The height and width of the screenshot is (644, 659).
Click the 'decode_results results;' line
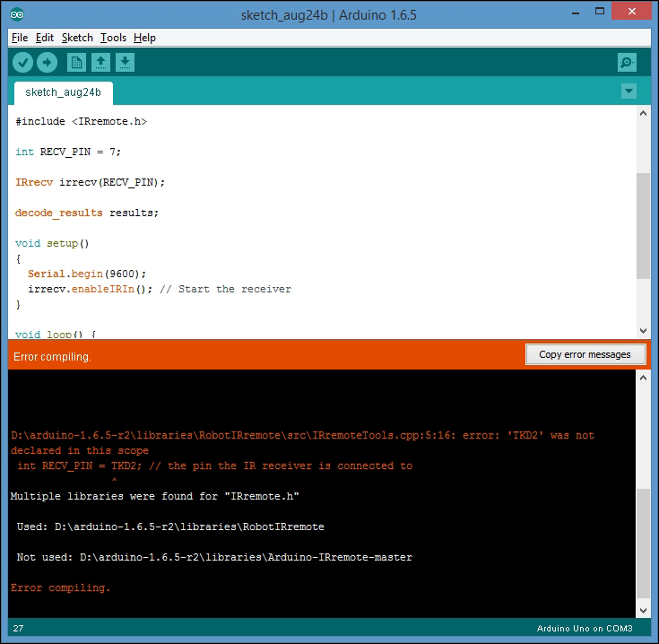[x=87, y=213]
